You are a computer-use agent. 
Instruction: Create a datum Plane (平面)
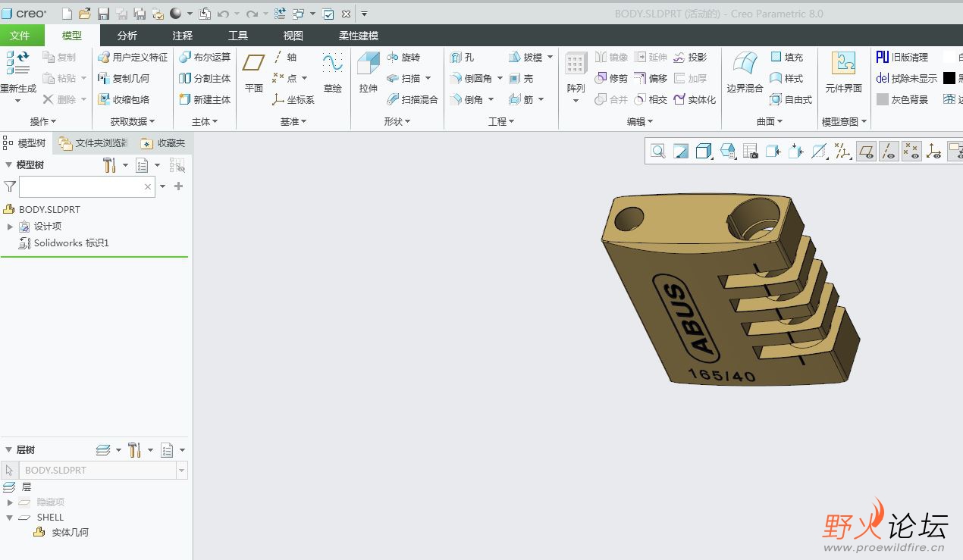(254, 74)
